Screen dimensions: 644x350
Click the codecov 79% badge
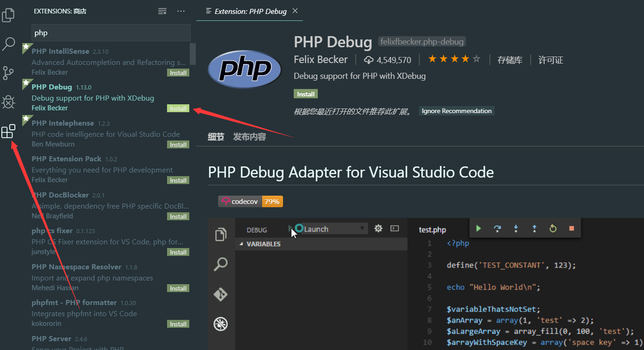click(x=251, y=201)
